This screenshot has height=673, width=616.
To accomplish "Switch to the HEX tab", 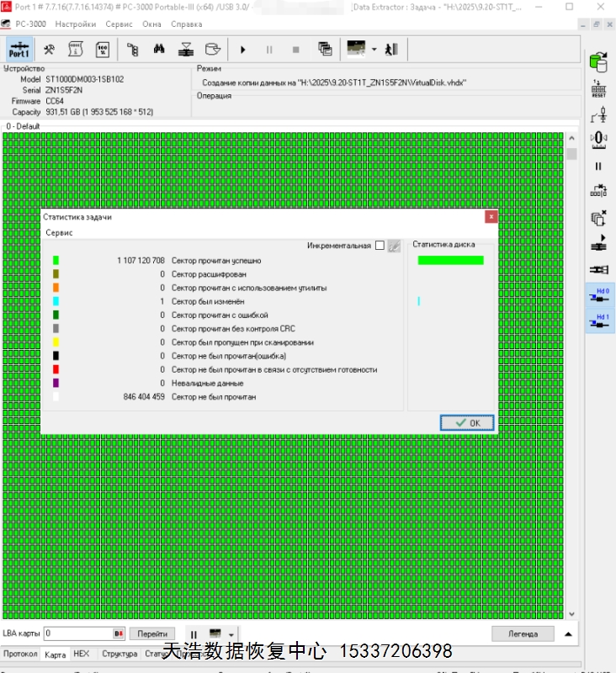I will pyautogui.click(x=81, y=654).
